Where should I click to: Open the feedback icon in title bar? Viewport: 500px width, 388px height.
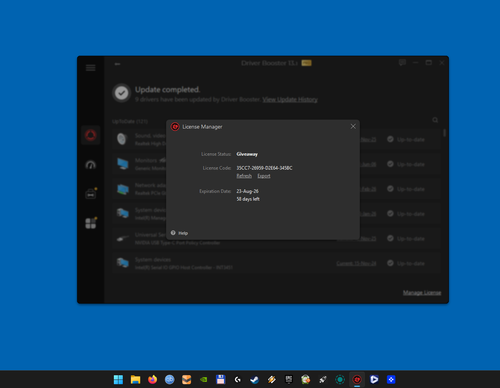pyautogui.click(x=402, y=62)
